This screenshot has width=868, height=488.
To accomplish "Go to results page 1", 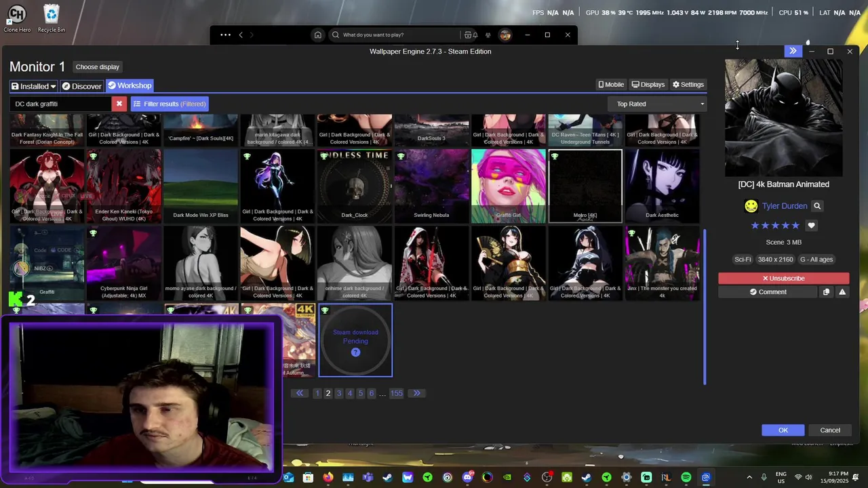I will click(317, 393).
